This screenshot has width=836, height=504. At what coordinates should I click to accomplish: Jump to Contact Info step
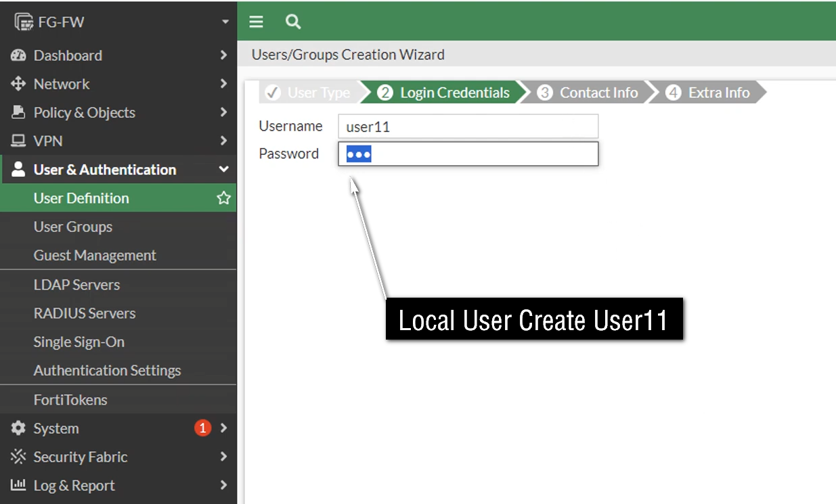pyautogui.click(x=588, y=93)
